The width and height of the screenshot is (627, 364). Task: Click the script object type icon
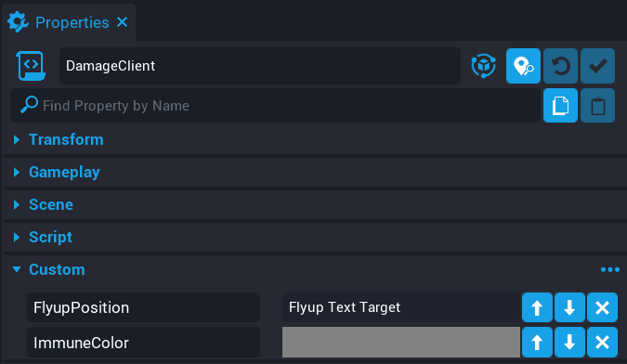(31, 66)
